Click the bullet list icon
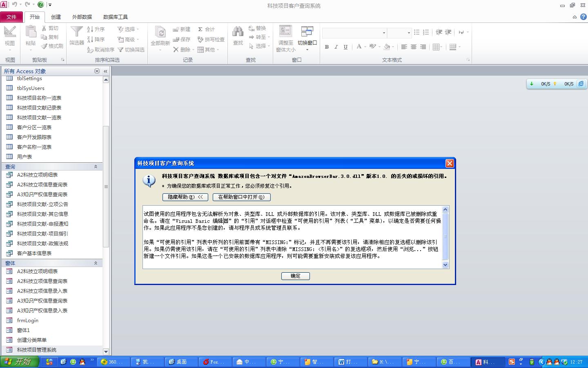The height and width of the screenshot is (368, 588). (416, 32)
